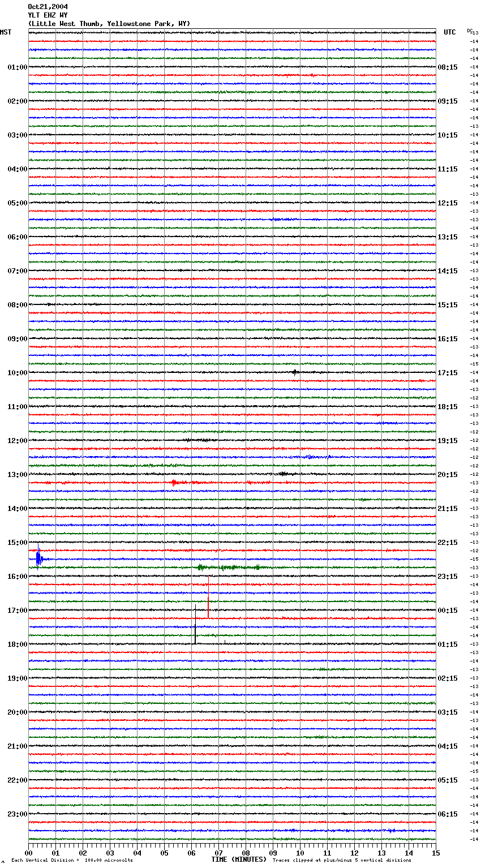The image size is (481, 868).
Task: Click the "16:00" MST time label
Action: [x=18, y=577]
